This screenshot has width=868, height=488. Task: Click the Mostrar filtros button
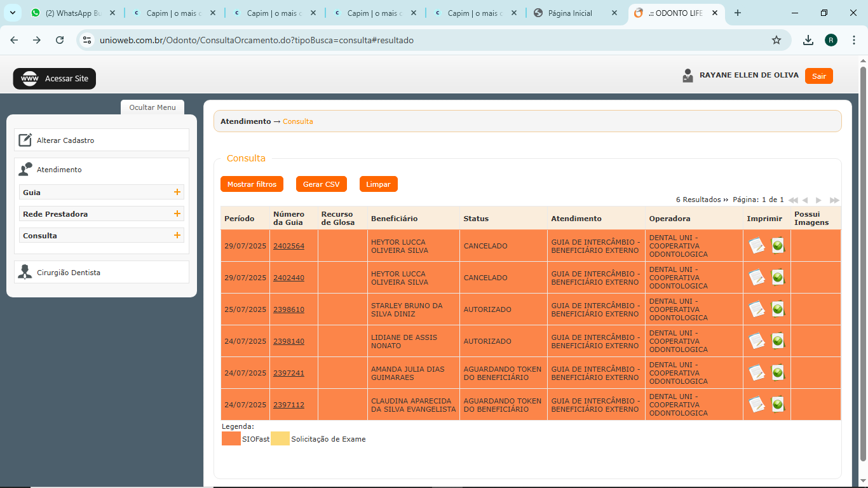pos(252,184)
